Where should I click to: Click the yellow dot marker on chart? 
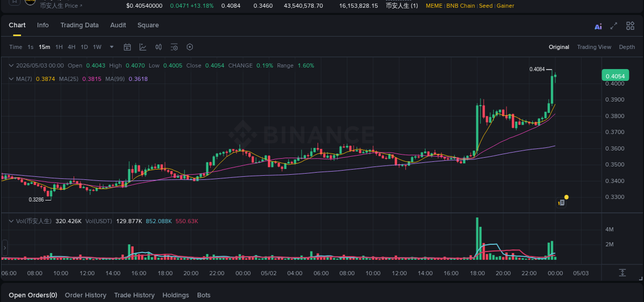click(567, 197)
